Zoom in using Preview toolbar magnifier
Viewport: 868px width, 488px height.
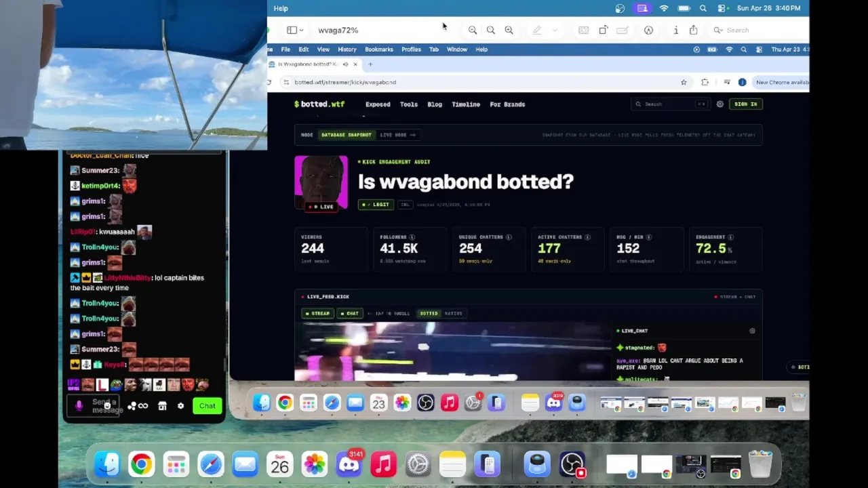coord(509,30)
